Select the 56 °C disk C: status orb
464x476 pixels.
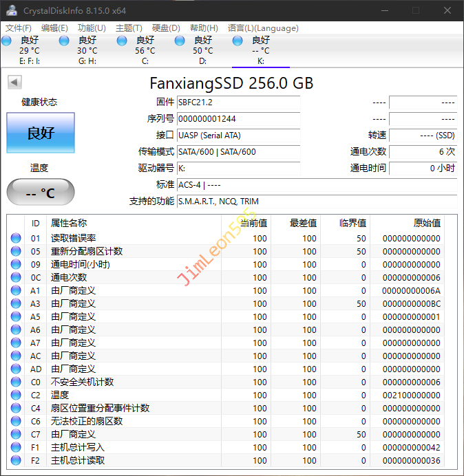coord(123,41)
